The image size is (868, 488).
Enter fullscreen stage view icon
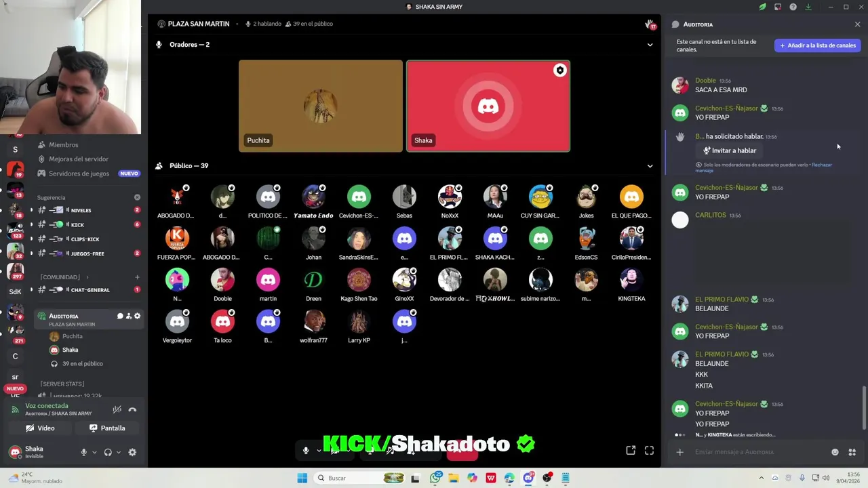[649, 450]
